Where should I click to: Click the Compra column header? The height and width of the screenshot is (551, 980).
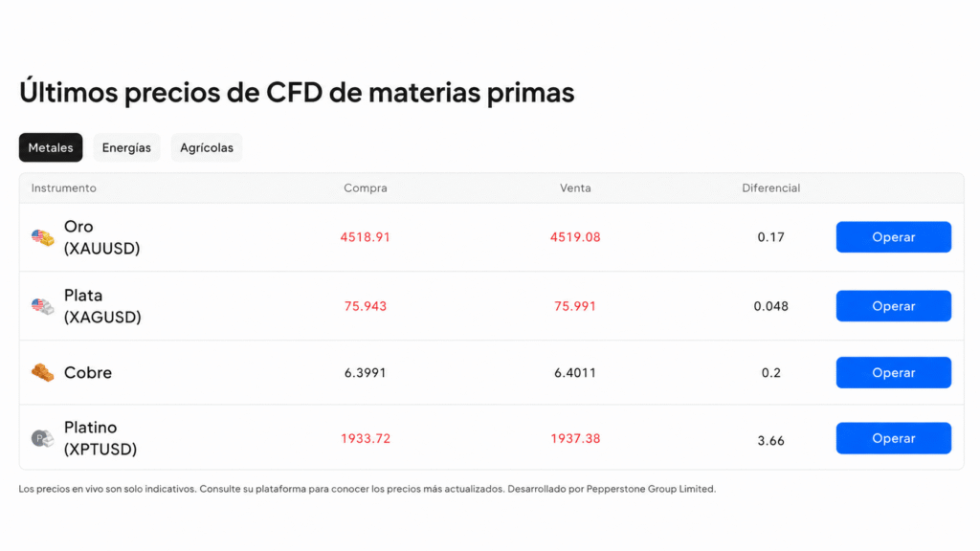pyautogui.click(x=365, y=188)
